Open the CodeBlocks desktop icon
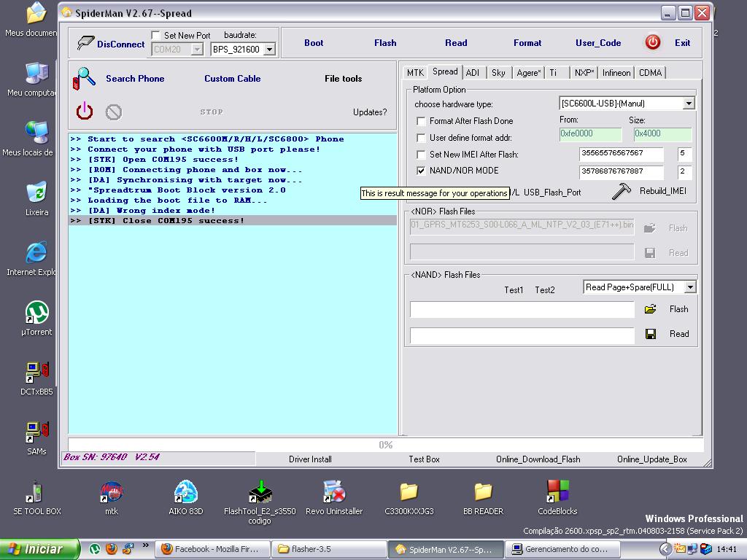Viewport: 747px width, 560px height. click(557, 492)
